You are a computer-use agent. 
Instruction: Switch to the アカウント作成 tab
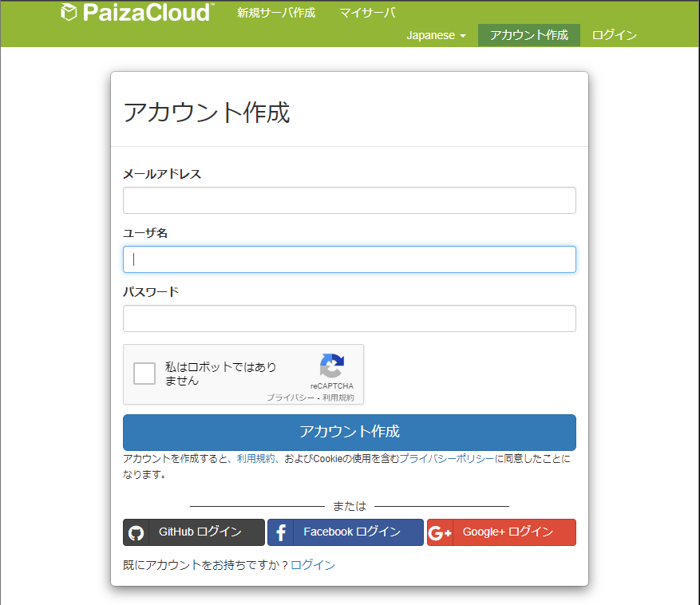[x=528, y=35]
